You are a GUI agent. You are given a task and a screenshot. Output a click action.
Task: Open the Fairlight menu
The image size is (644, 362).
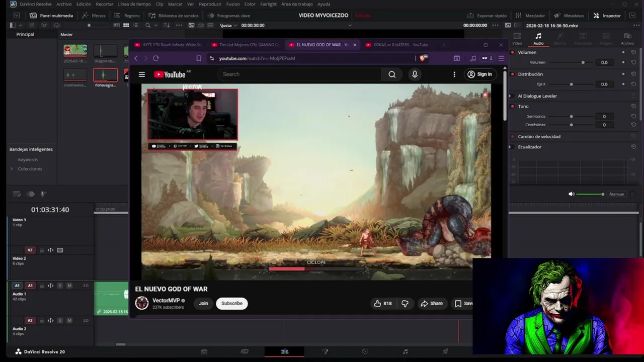coord(268,4)
